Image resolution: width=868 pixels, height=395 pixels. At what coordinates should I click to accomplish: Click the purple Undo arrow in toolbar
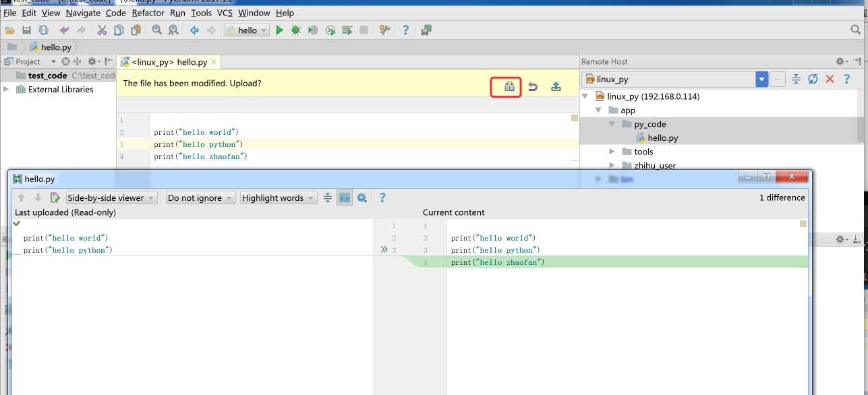click(64, 30)
